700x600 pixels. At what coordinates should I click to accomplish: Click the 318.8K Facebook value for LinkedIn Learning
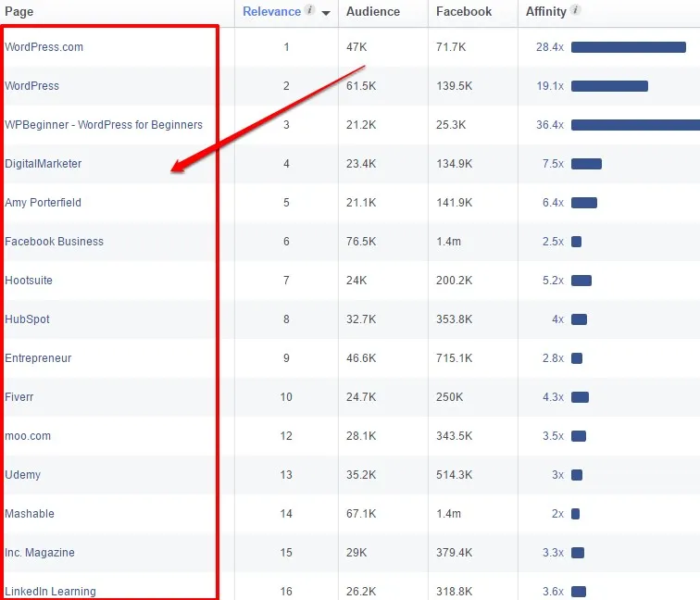pyautogui.click(x=454, y=591)
